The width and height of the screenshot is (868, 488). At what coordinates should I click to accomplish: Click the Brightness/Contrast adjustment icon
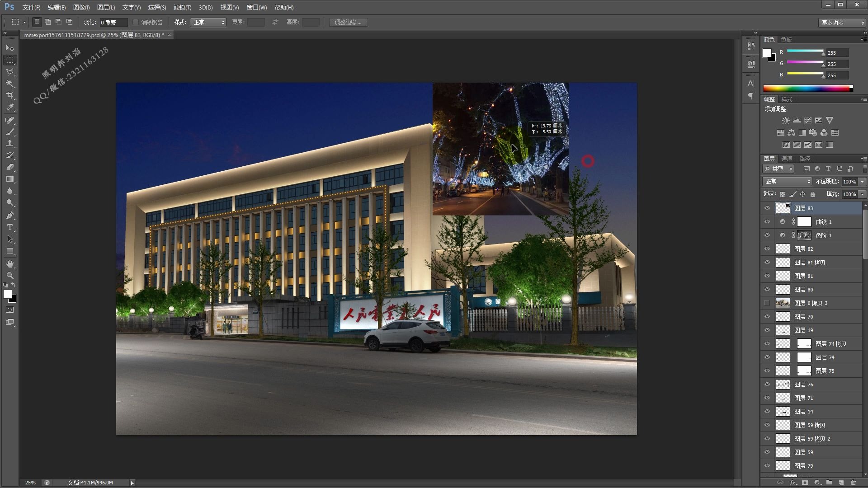[x=786, y=121]
